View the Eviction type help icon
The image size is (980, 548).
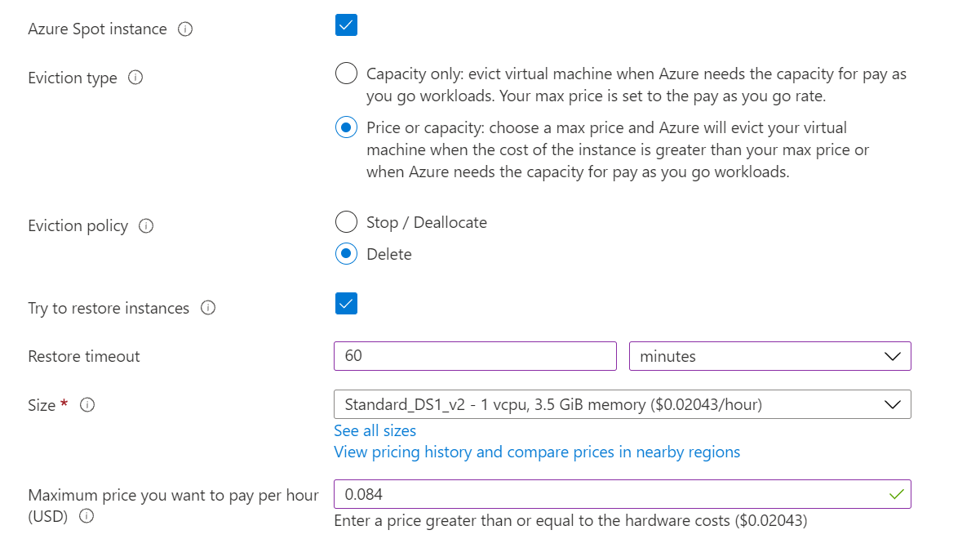pyautogui.click(x=137, y=77)
